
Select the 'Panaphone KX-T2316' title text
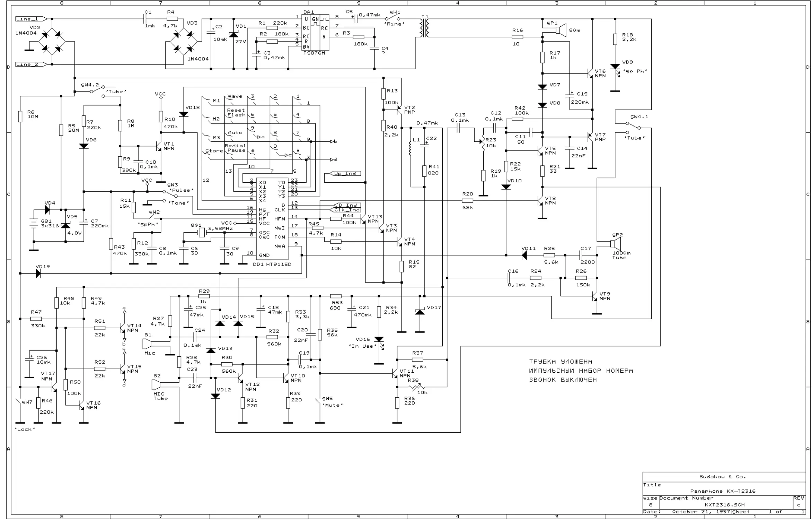pos(723,491)
